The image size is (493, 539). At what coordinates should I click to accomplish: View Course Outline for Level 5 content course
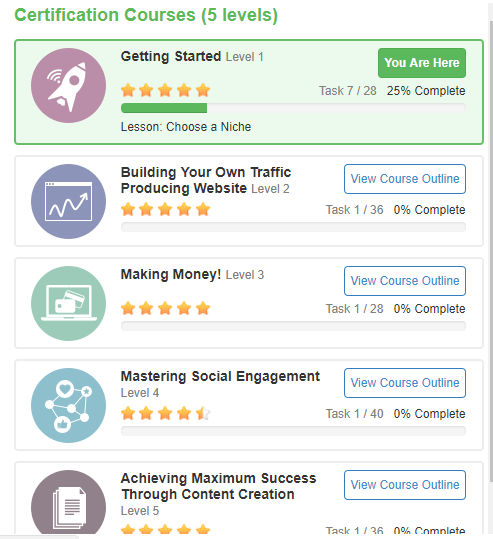(405, 485)
